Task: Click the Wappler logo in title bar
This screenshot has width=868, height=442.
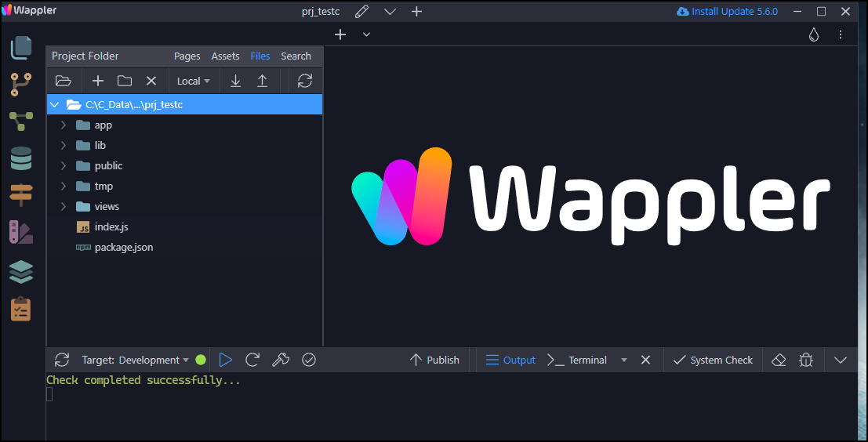Action: (x=29, y=10)
